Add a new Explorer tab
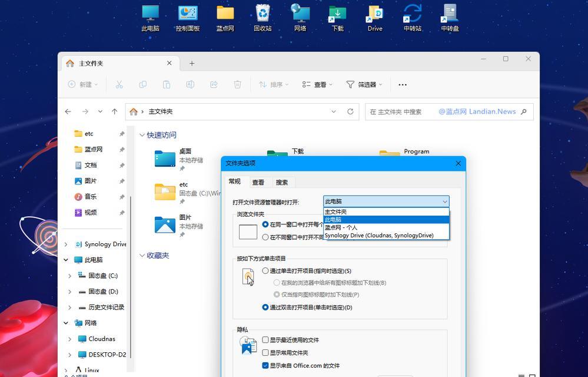Image resolution: width=588 pixels, height=377 pixels. [192, 64]
